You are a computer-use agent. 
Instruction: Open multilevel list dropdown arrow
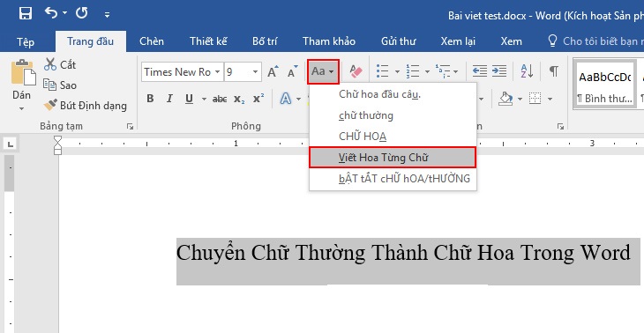pos(456,71)
